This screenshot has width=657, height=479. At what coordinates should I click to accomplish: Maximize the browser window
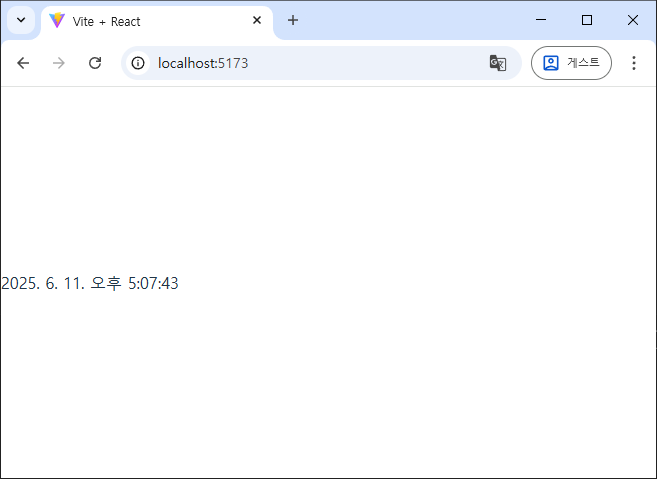point(587,20)
